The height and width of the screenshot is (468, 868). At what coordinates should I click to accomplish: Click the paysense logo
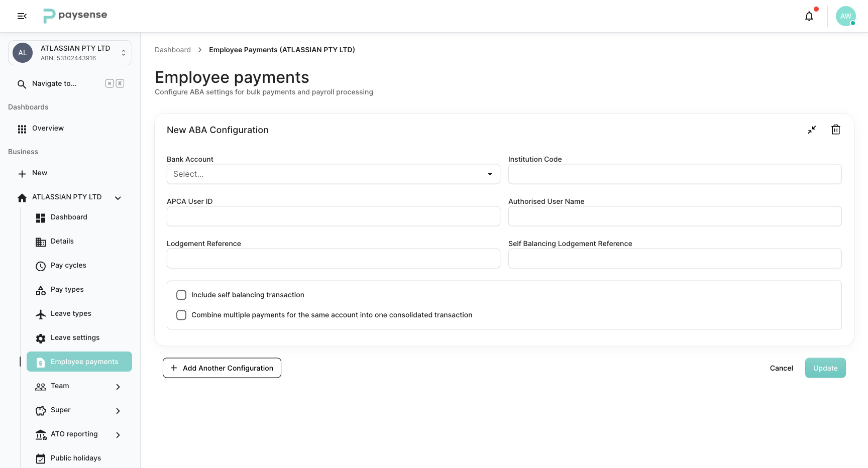coord(75,16)
